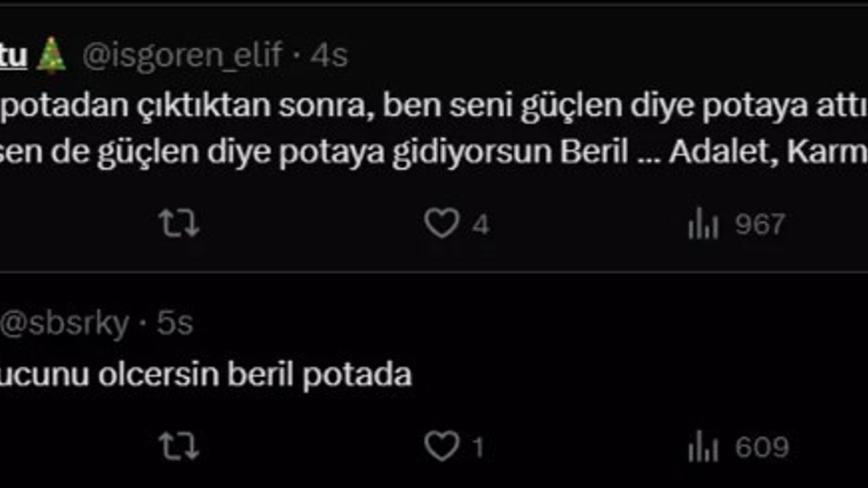The height and width of the screenshot is (488, 868).
Task: Open the @isgoren_elif profile handle
Action: (x=182, y=56)
